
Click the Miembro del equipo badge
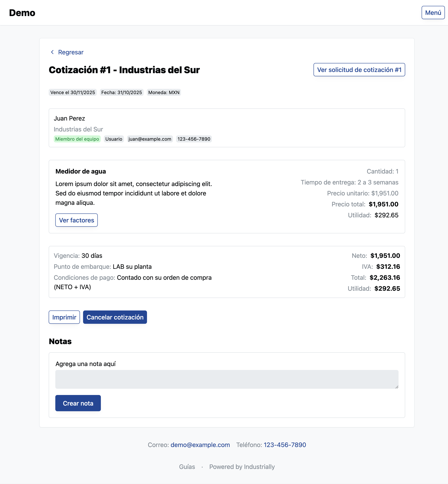(77, 139)
